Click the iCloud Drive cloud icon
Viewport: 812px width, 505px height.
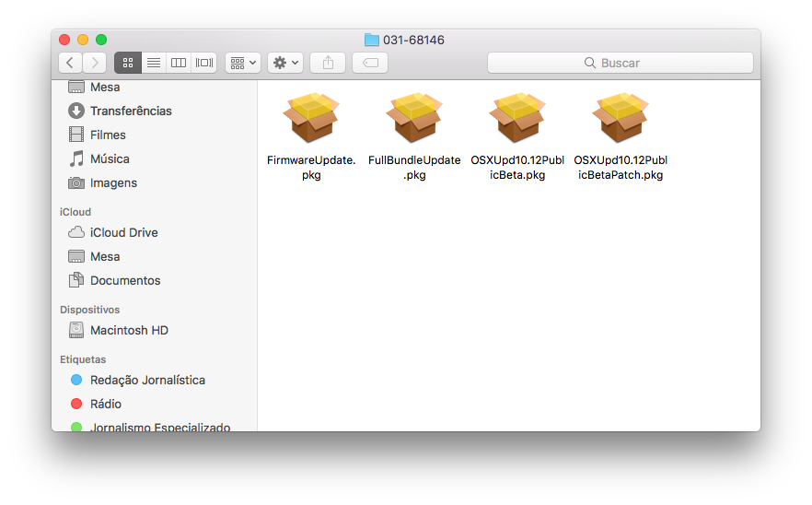click(x=76, y=232)
